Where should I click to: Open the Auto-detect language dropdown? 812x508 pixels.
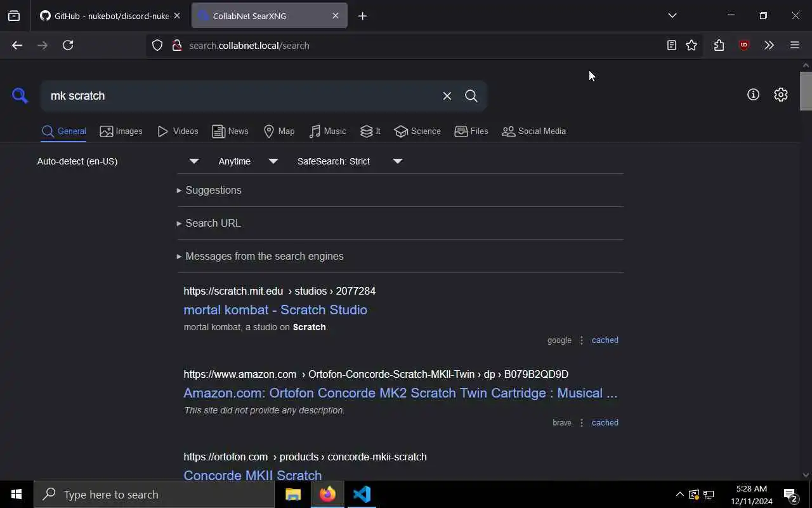click(118, 161)
